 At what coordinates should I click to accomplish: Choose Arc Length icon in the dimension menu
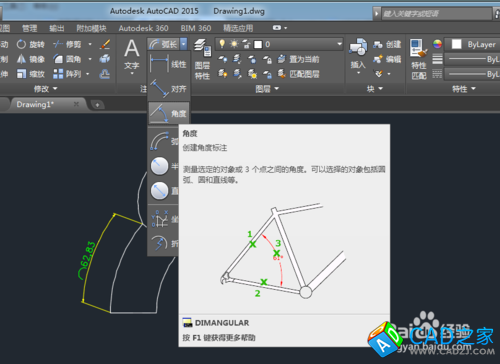pyautogui.click(x=159, y=141)
